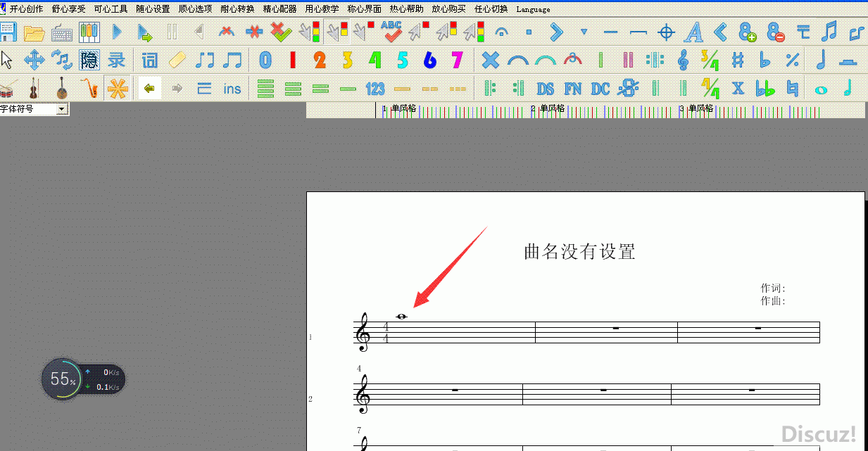Toggle the orange asterisk button
This screenshot has width=868, height=451.
[x=117, y=89]
